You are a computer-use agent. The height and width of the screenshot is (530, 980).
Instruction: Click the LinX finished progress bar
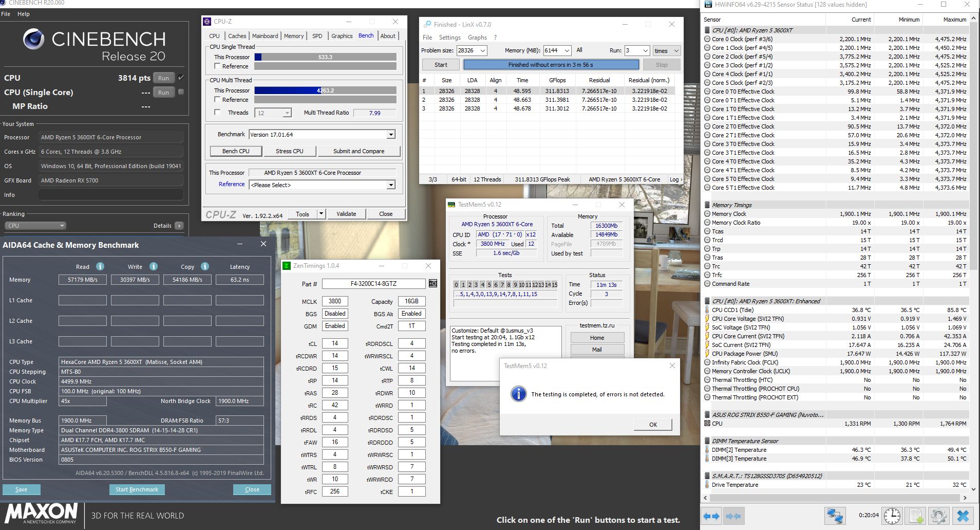pos(551,65)
